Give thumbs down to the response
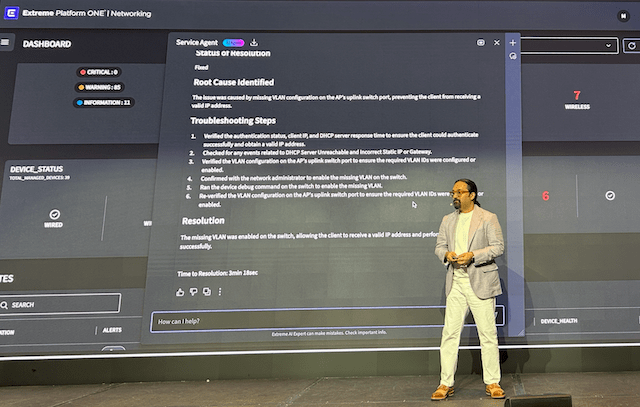 click(193, 291)
